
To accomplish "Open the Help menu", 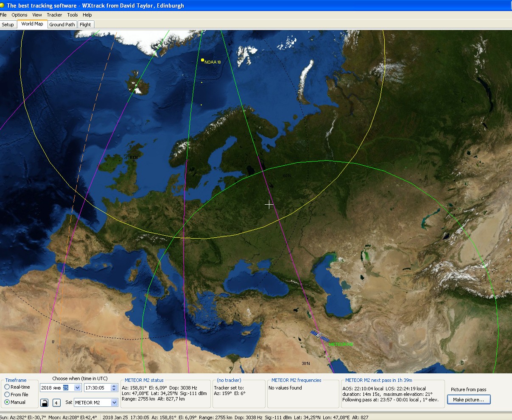I will 87,15.
